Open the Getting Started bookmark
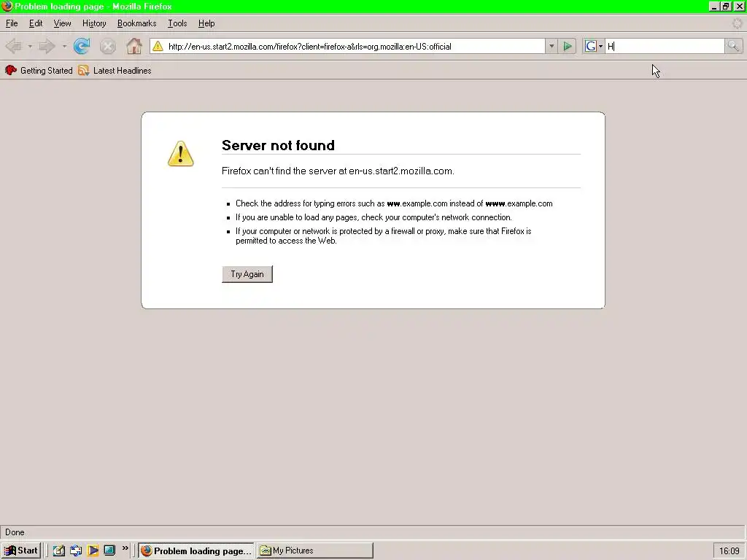 [39, 71]
